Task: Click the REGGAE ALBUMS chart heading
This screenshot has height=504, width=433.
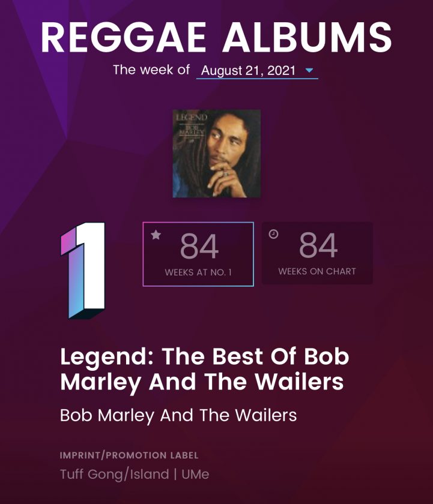Action: coord(216,37)
